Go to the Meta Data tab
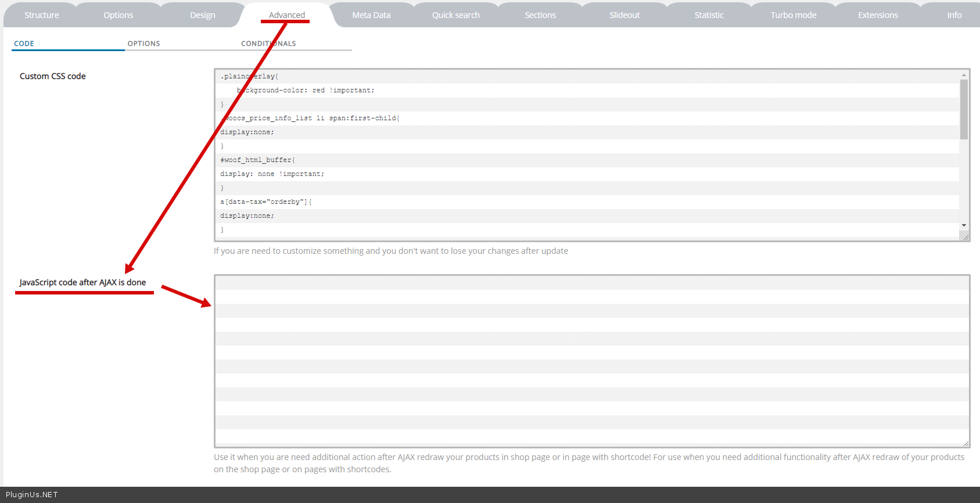The height and width of the screenshot is (503, 980). click(x=371, y=15)
